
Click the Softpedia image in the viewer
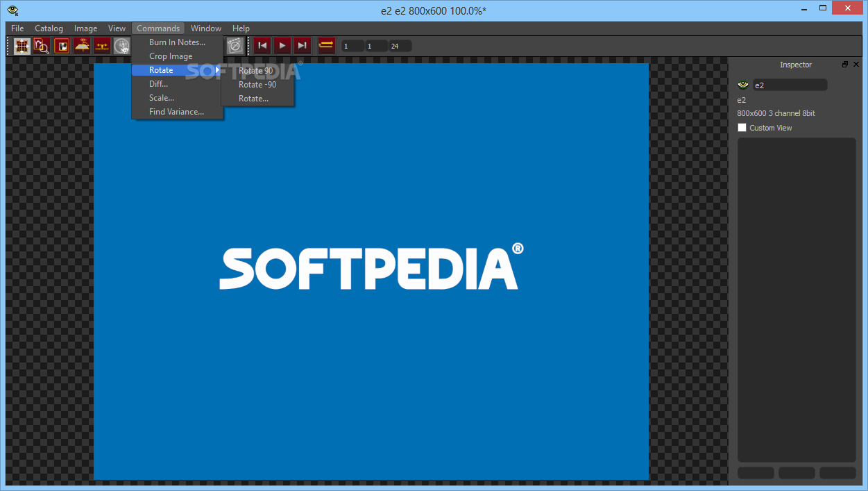click(371, 272)
